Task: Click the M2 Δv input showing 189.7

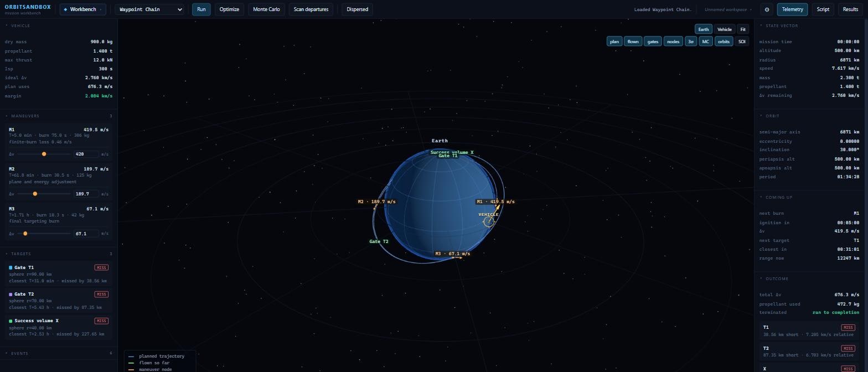Action: point(86,194)
